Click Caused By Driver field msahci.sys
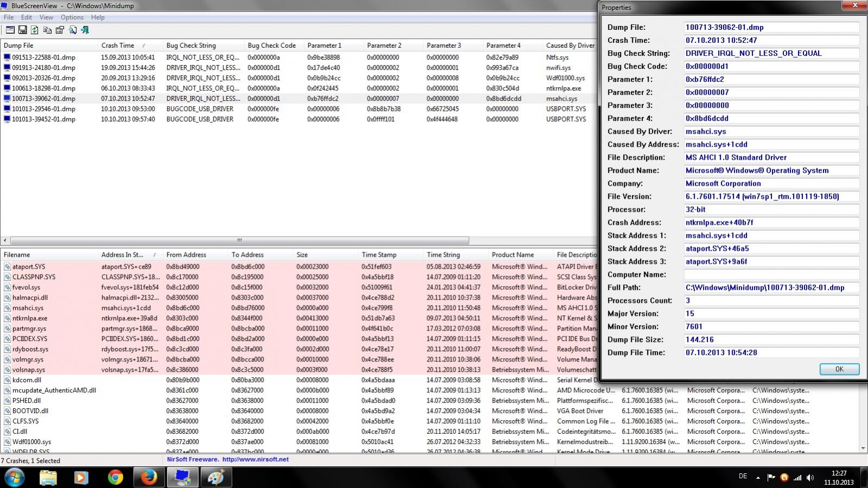 click(x=771, y=131)
